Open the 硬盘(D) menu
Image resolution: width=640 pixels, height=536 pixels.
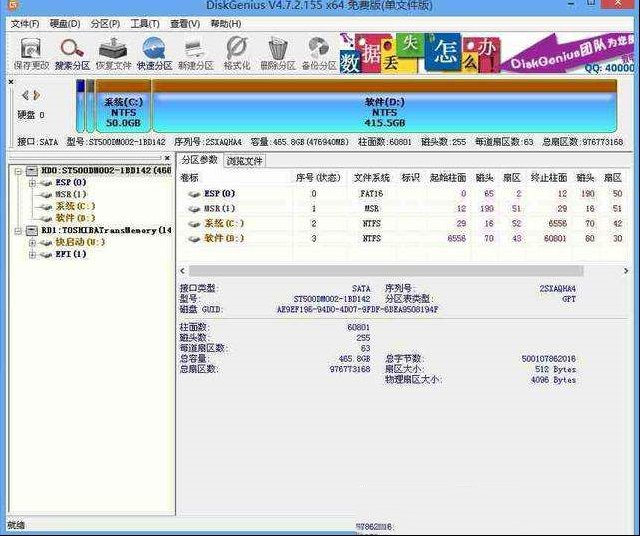click(65, 24)
